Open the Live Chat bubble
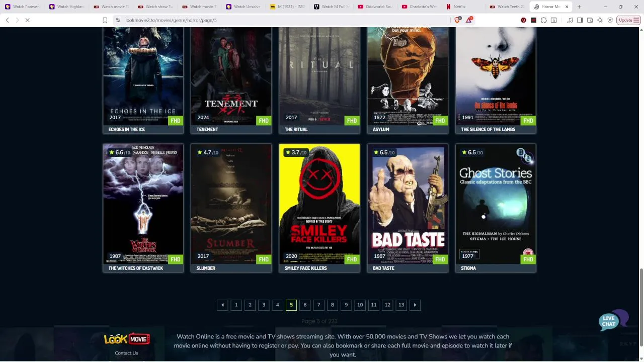 click(613, 320)
